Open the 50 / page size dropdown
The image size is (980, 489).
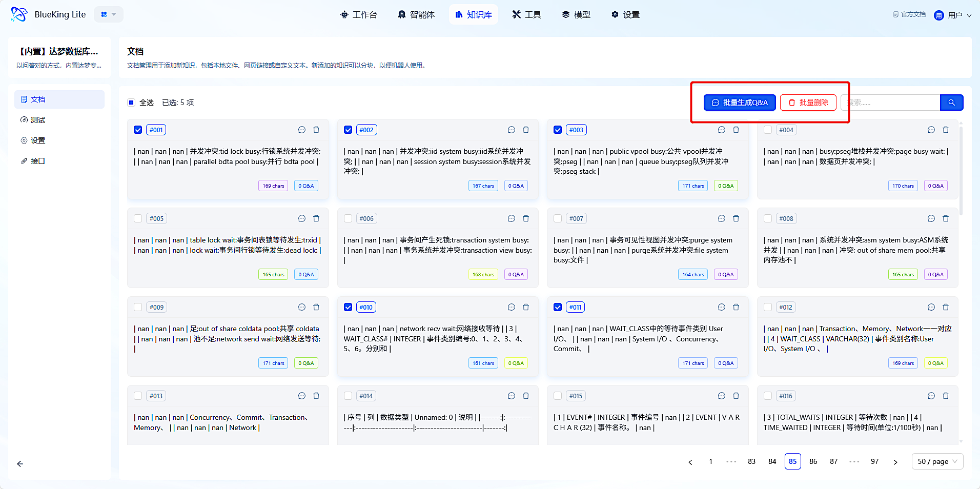937,461
